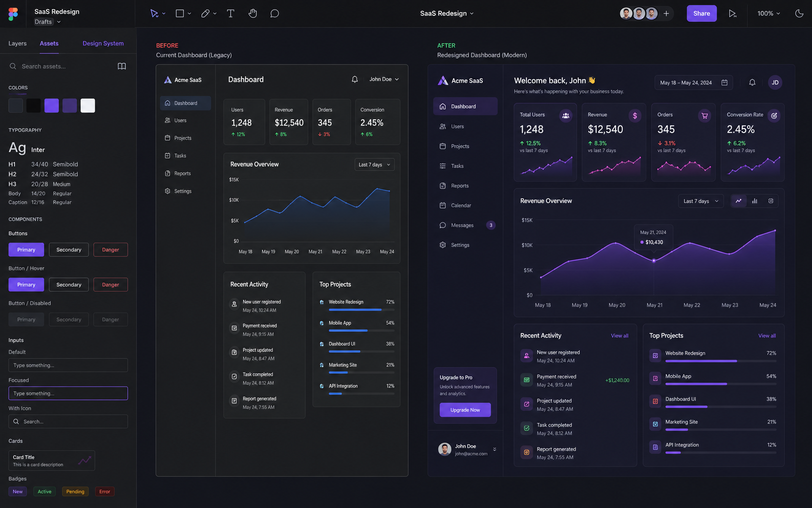Screen dimensions: 812x508
Task: Open legacy Last 7 days dropdown
Action: (x=374, y=164)
